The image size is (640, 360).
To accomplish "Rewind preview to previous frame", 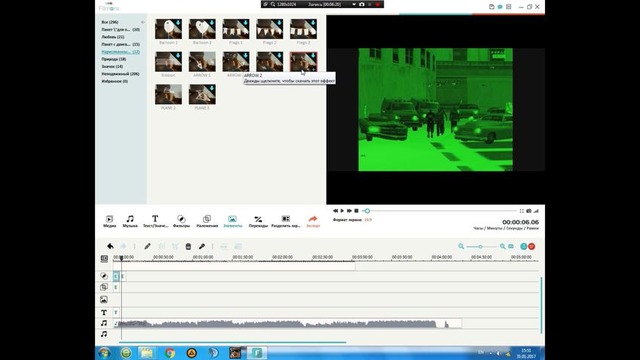I will (x=336, y=211).
